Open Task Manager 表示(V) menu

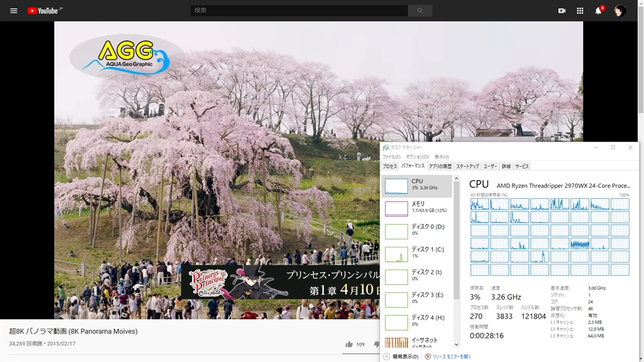tap(442, 157)
